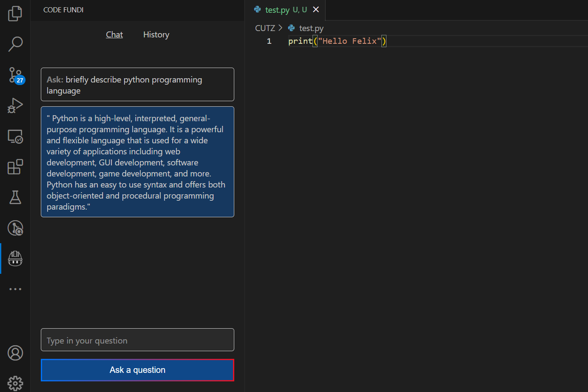Close the test.py editor tab
Screen dimensions: 588x392
pos(316,9)
